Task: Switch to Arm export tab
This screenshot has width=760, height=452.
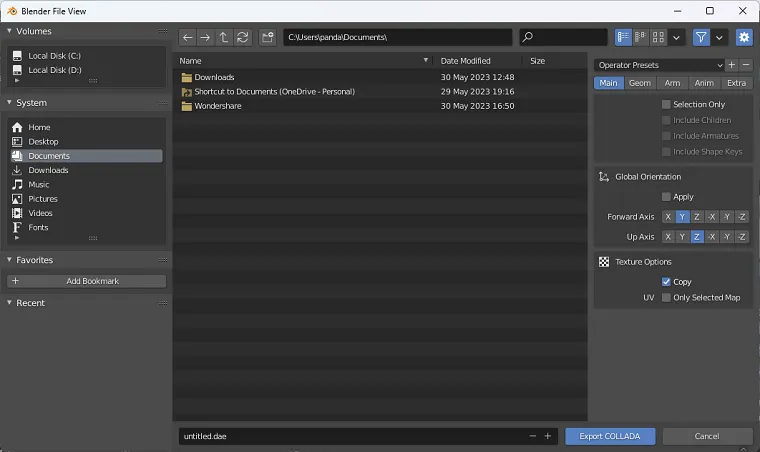Action: (672, 83)
